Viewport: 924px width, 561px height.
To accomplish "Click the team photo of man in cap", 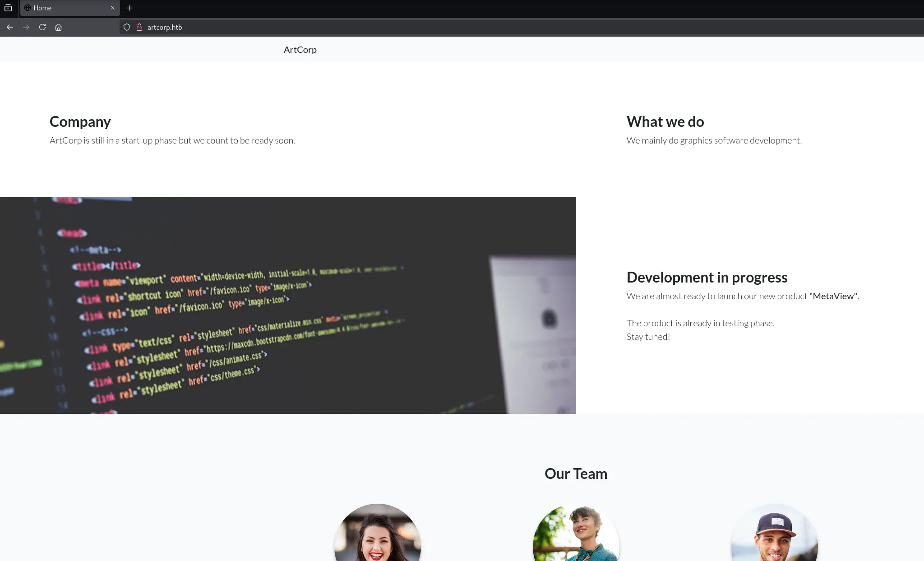I will (x=774, y=533).
